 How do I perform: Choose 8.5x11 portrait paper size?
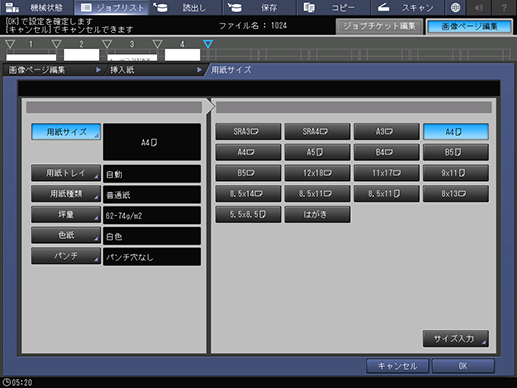click(387, 194)
